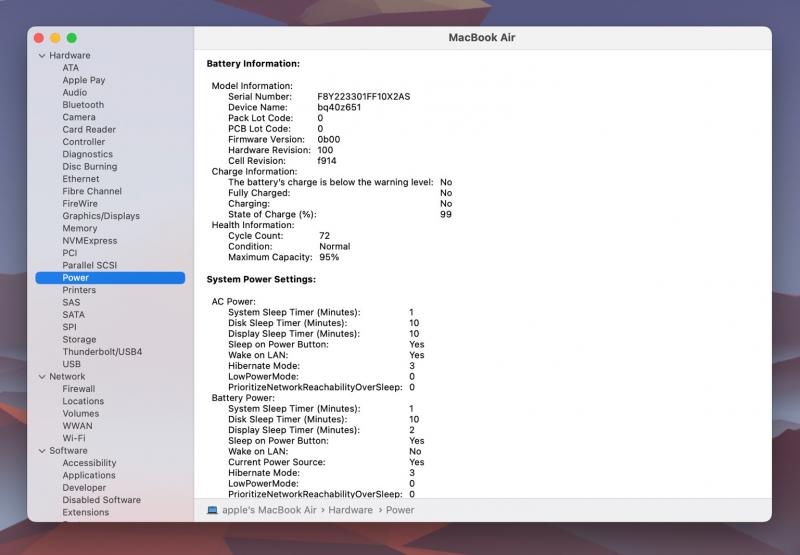Collapse the Hardware section chevron
The height and width of the screenshot is (555, 800).
coord(42,56)
